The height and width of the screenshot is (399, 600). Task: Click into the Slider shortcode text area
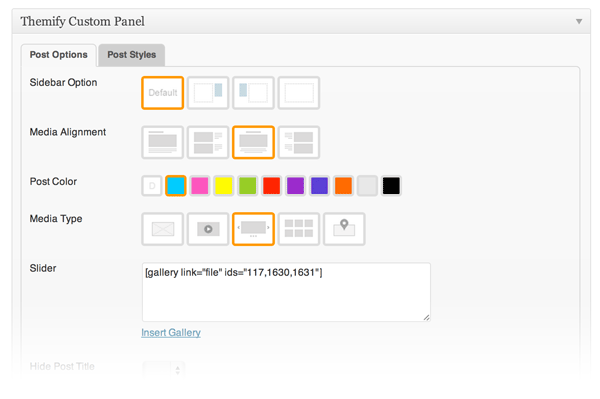(286, 292)
